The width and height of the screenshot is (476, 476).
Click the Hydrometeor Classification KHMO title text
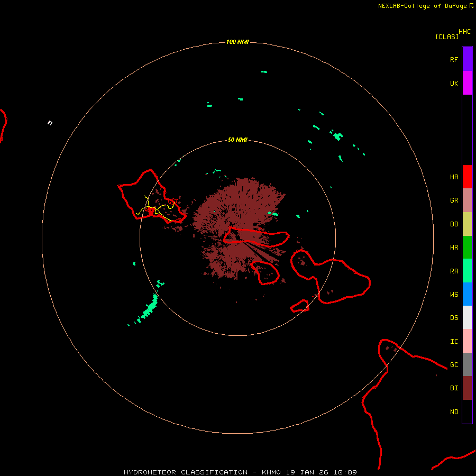tap(240, 472)
